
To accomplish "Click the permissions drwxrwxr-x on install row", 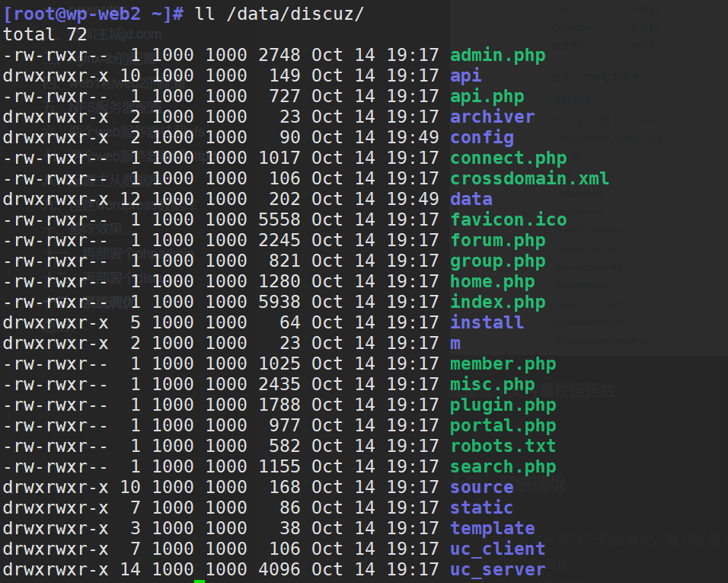I will pyautogui.click(x=56, y=322).
